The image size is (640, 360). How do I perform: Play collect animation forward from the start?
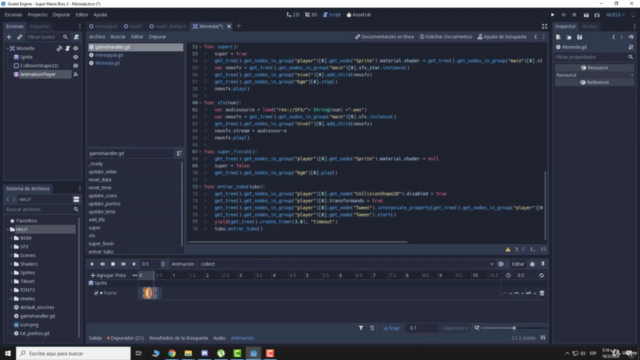[x=123, y=264]
